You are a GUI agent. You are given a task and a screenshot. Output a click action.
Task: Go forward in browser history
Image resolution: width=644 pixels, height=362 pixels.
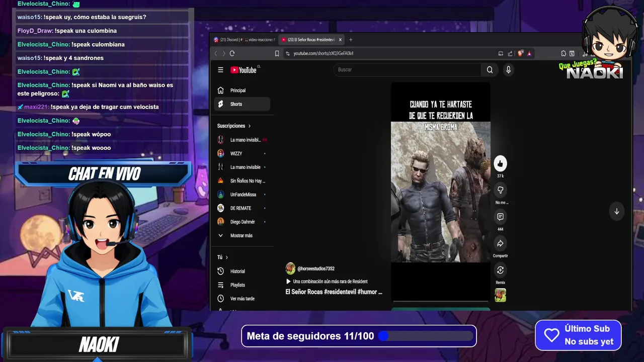coord(223,53)
